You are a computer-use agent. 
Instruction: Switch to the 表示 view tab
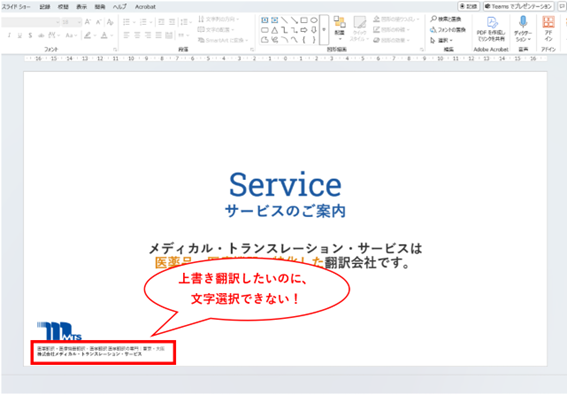(82, 7)
